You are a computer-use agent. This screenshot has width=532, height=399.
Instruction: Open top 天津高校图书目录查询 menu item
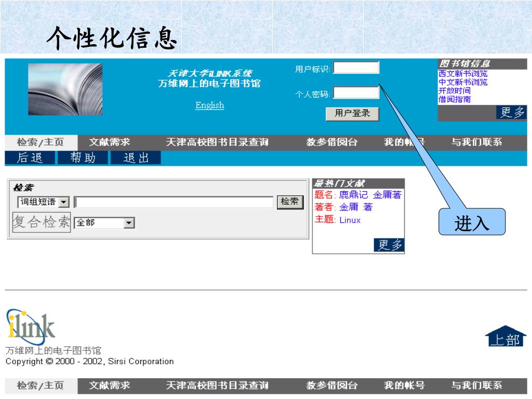click(217, 142)
